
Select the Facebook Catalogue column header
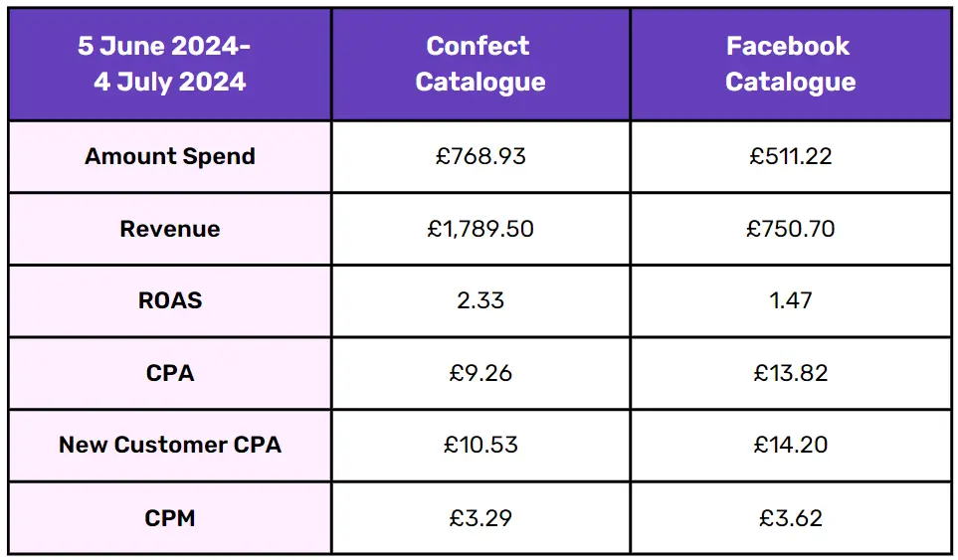[790, 64]
